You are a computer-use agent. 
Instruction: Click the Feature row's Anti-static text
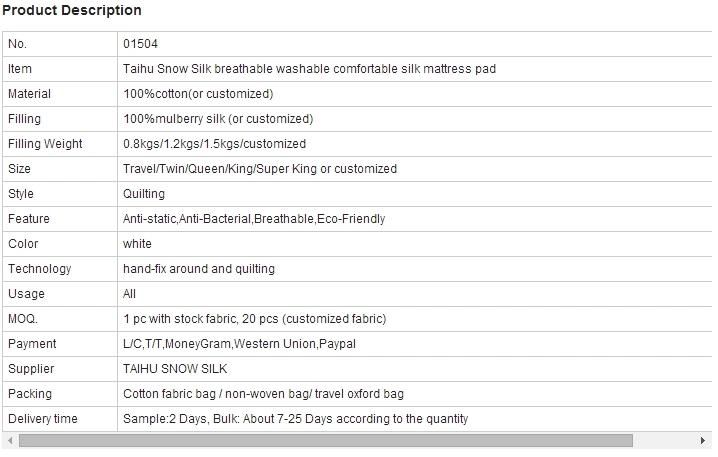(x=149, y=219)
